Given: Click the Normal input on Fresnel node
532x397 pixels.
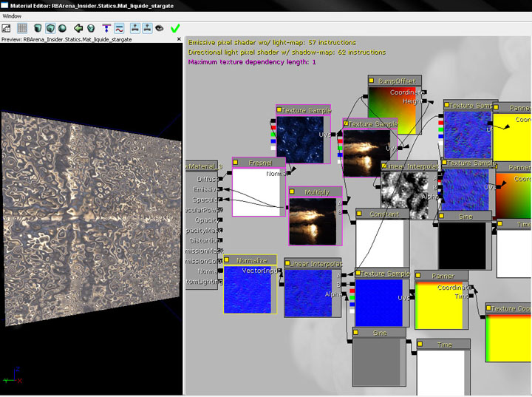Looking at the screenshot, I should pos(289,173).
